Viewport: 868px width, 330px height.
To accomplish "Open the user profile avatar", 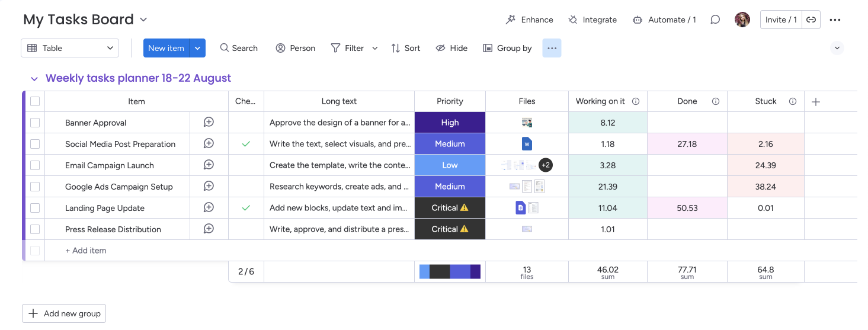I will click(x=742, y=20).
